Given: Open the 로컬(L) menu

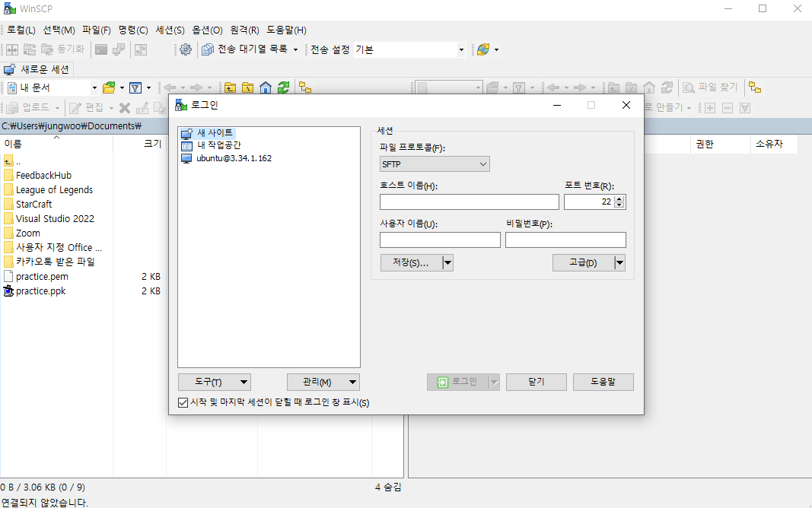Looking at the screenshot, I should pos(21,30).
